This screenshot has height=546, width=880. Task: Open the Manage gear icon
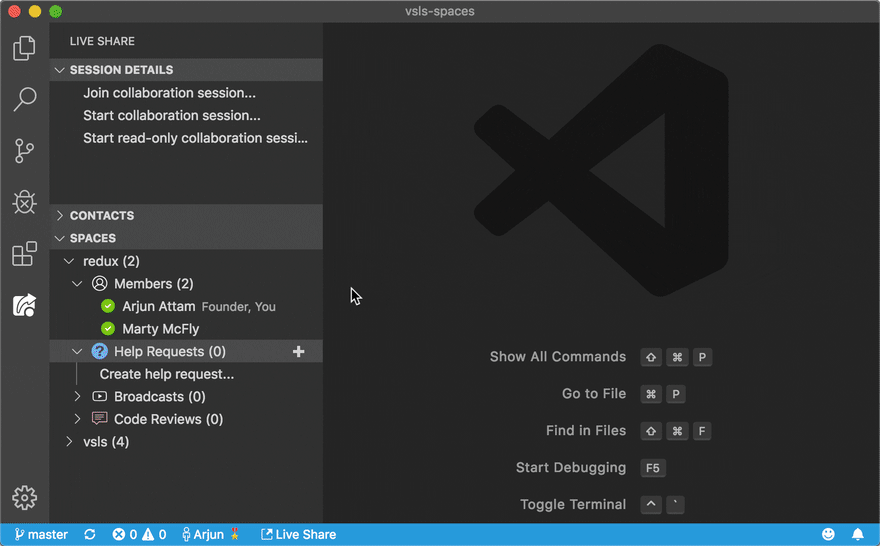tap(24, 498)
